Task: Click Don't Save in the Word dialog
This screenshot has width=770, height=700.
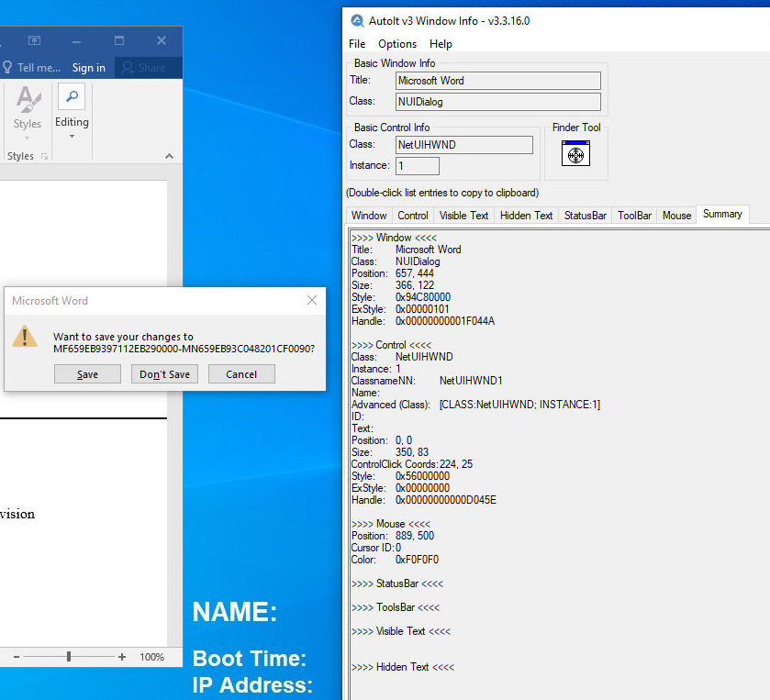Action: [x=164, y=374]
